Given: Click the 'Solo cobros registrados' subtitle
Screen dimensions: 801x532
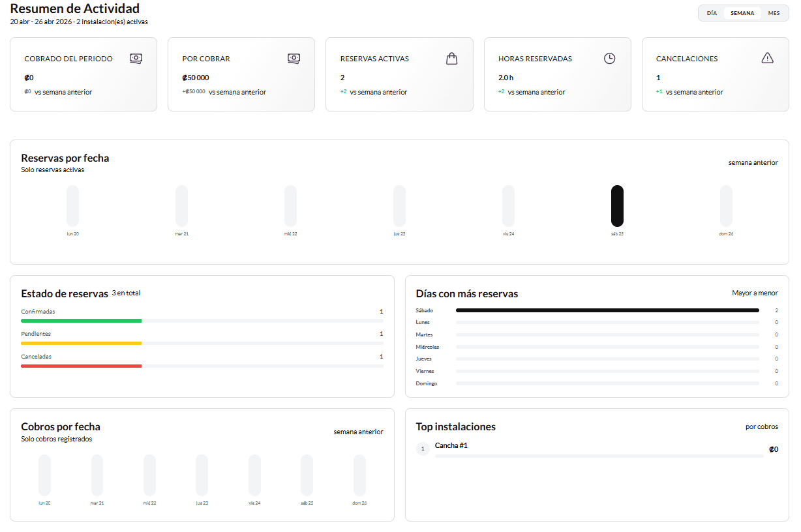Looking at the screenshot, I should (57, 439).
